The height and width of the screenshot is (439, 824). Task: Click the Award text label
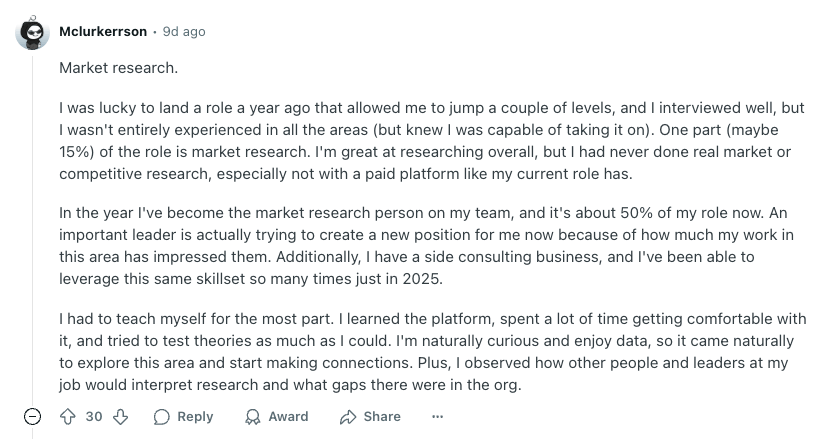(x=288, y=417)
